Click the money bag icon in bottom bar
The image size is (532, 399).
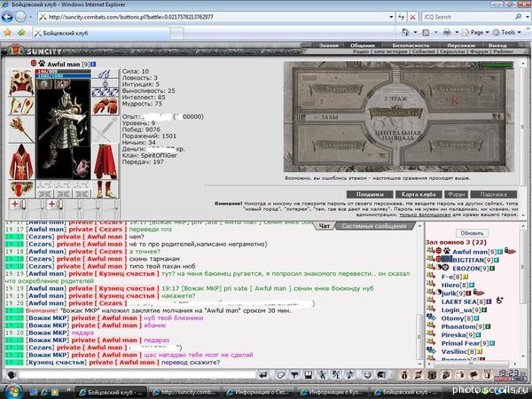point(404,375)
